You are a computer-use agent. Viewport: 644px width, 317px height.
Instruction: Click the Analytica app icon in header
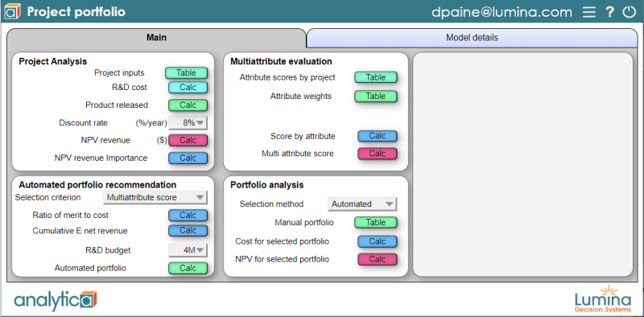point(12,11)
